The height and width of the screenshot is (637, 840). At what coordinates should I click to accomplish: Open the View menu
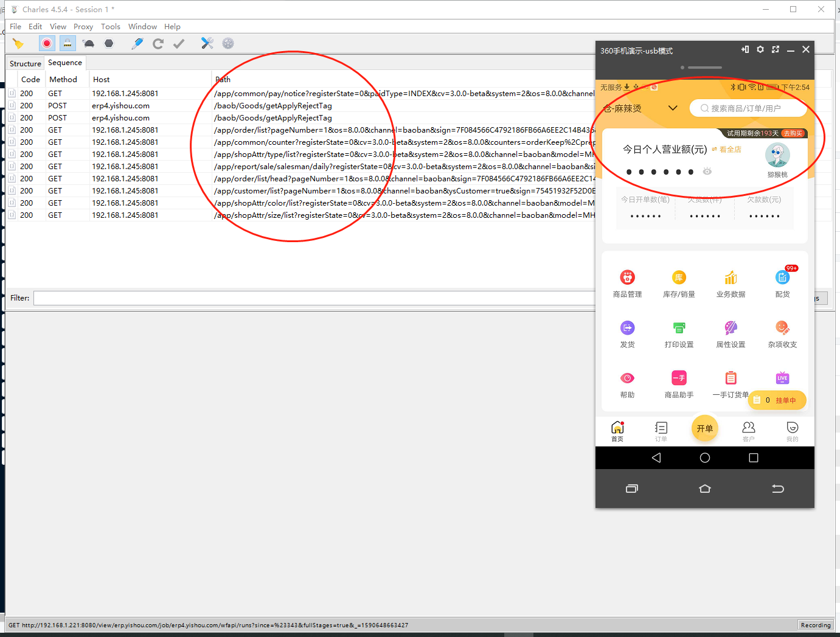(x=58, y=27)
